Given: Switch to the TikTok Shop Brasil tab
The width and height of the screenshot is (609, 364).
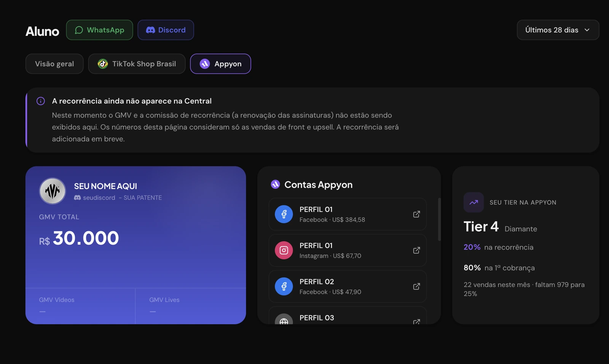Looking at the screenshot, I should click(137, 64).
